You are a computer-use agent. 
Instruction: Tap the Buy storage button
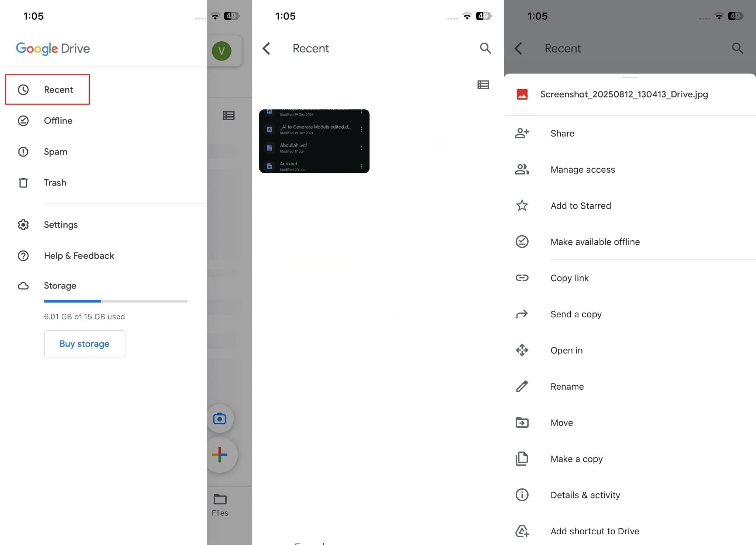click(x=85, y=344)
